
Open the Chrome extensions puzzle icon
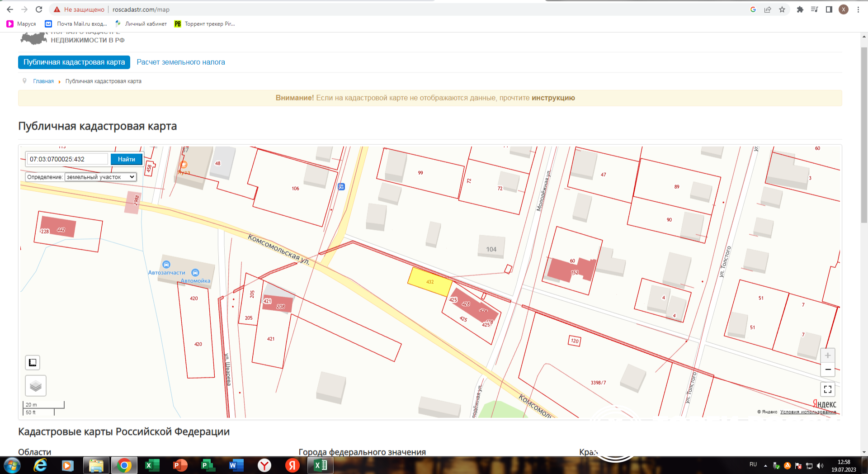tap(800, 9)
